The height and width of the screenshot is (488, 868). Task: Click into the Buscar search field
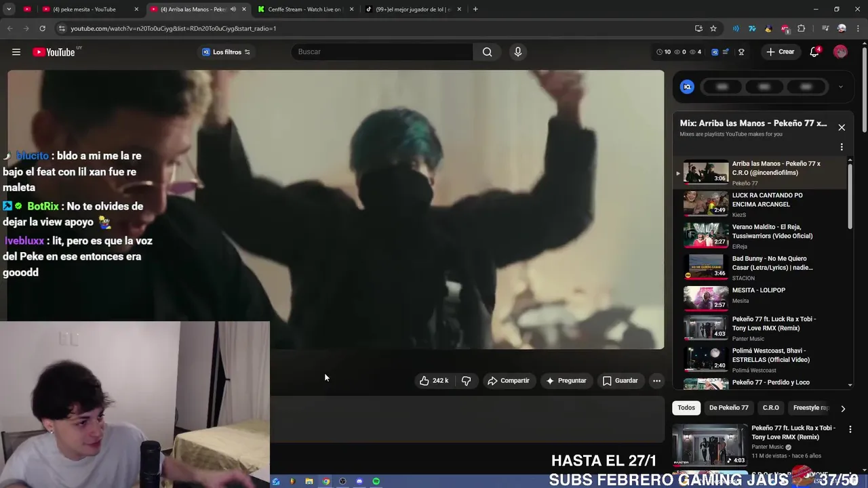(382, 52)
